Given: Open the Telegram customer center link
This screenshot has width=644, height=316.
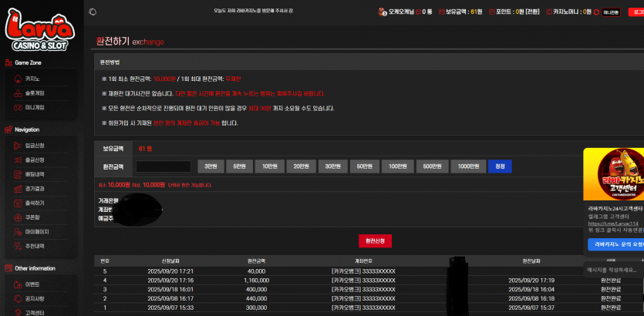Looking at the screenshot, I should click(x=613, y=224).
